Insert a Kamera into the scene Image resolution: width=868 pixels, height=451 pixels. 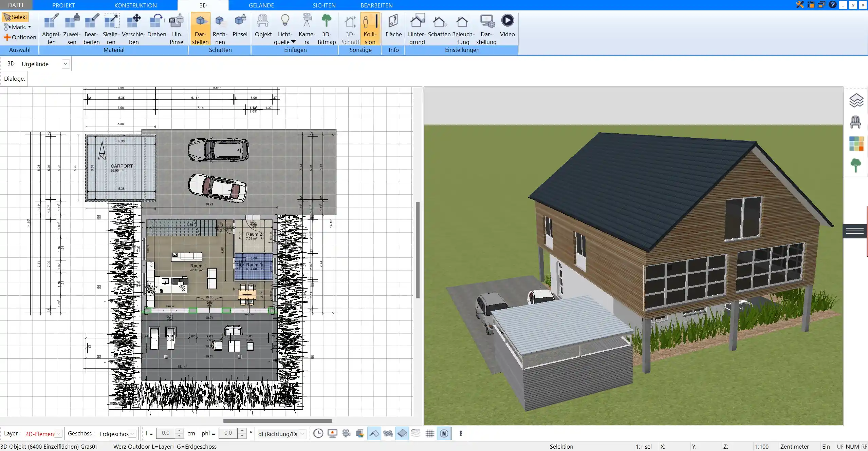pos(307,29)
